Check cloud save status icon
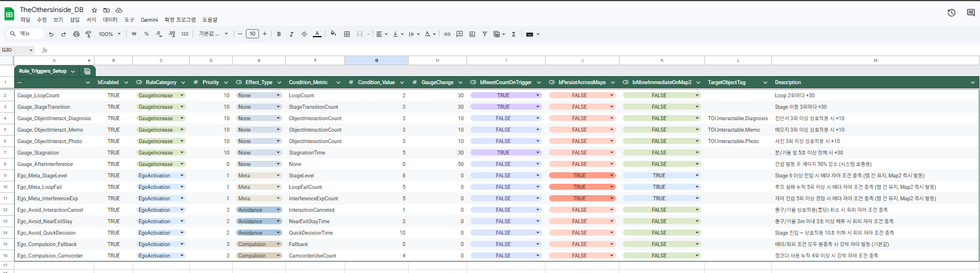 119,10
